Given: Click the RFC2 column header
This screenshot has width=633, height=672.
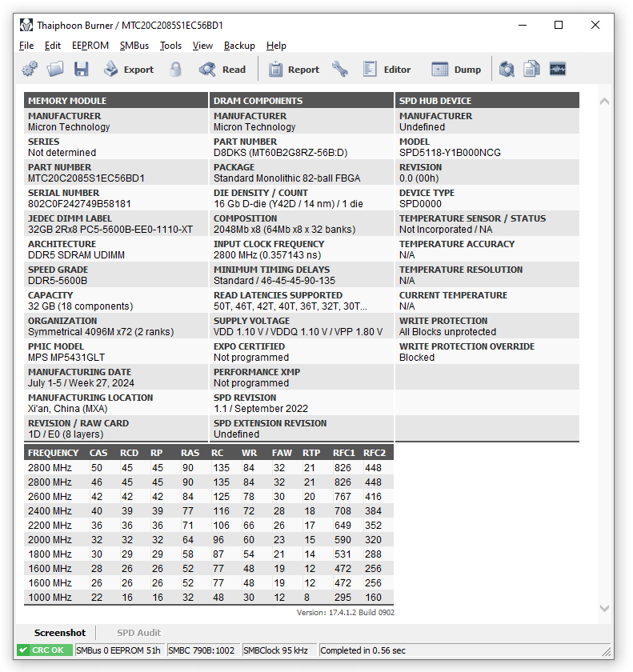Looking at the screenshot, I should coord(375,453).
